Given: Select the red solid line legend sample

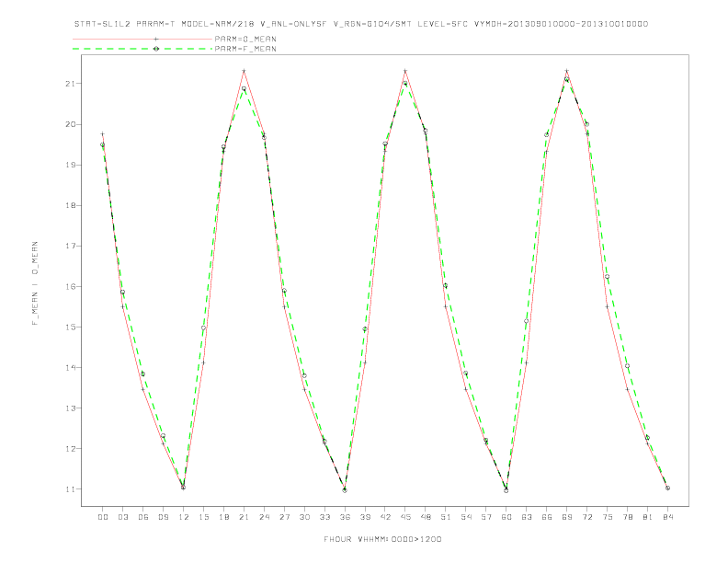Looking at the screenshot, I should pos(142,39).
